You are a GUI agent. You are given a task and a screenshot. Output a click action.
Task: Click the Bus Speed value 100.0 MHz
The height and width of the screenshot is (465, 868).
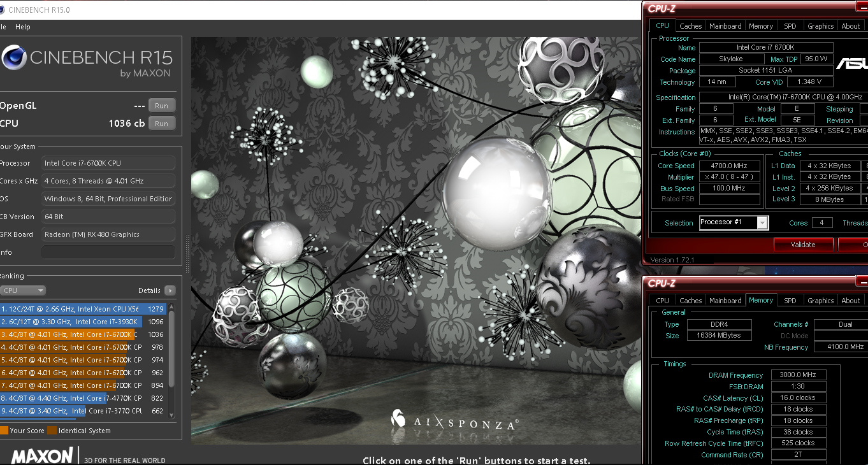(x=730, y=189)
